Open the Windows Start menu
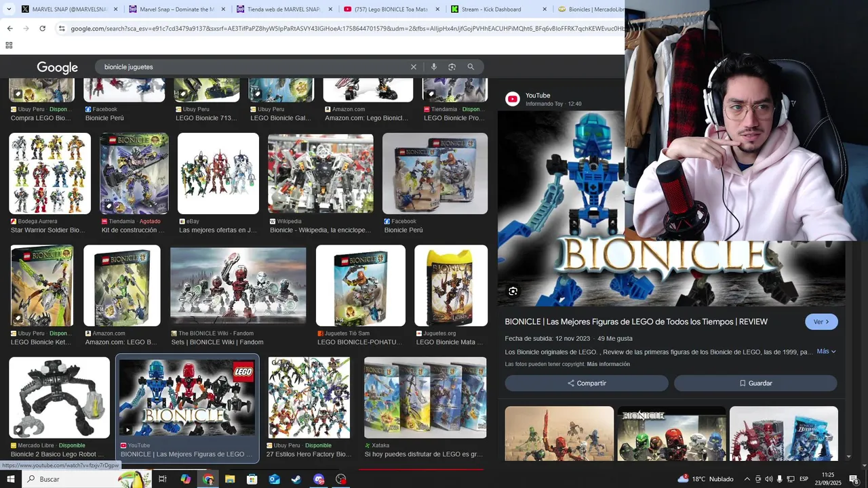The image size is (868, 488). coord(12,479)
